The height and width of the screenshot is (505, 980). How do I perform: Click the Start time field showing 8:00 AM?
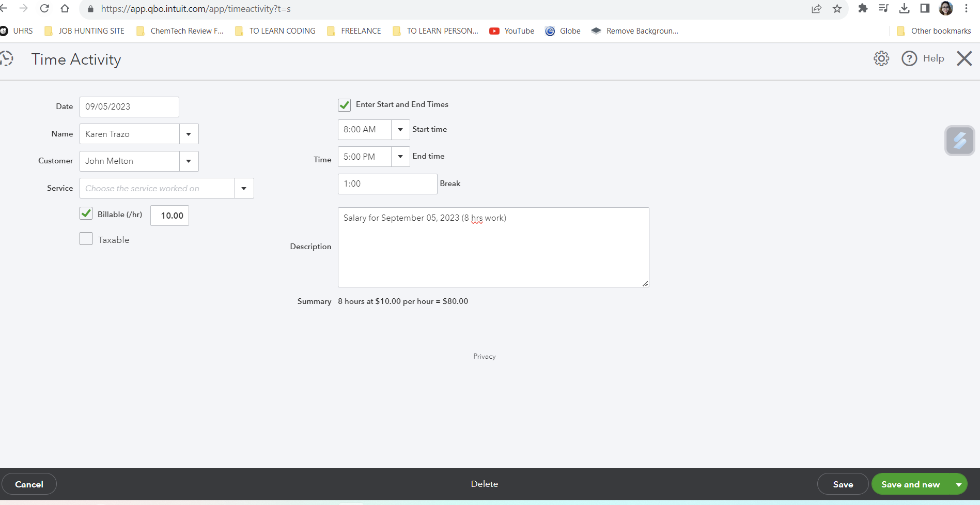[x=365, y=130]
